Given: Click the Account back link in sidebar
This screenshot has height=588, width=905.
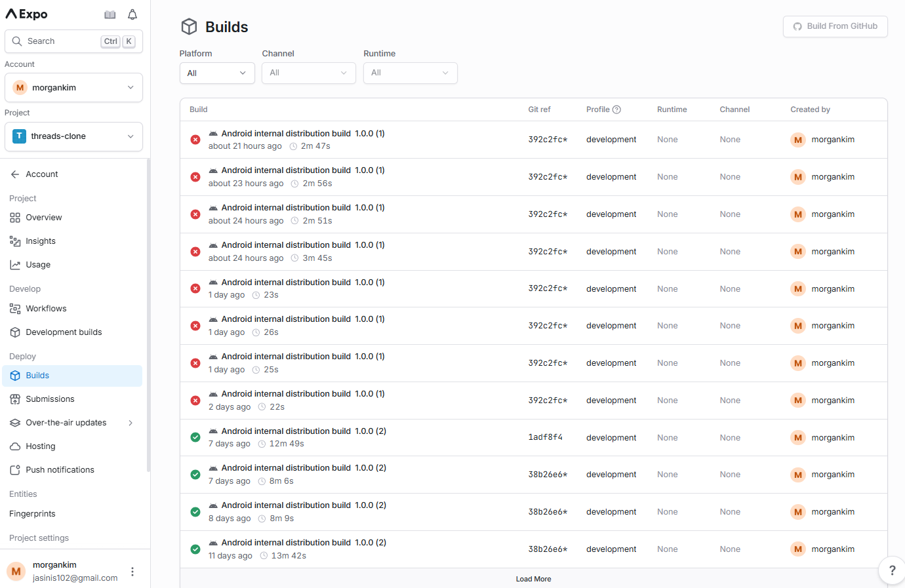Looking at the screenshot, I should [72, 174].
